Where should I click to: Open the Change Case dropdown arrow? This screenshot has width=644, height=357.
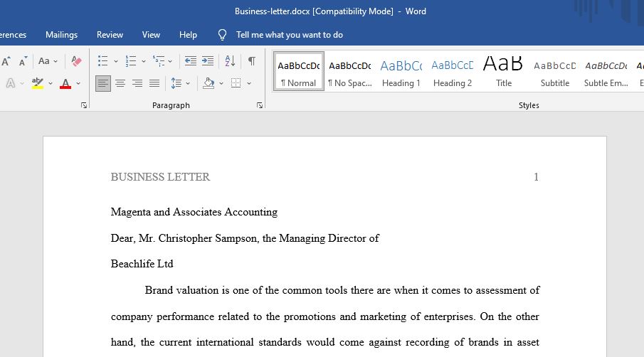coord(56,62)
